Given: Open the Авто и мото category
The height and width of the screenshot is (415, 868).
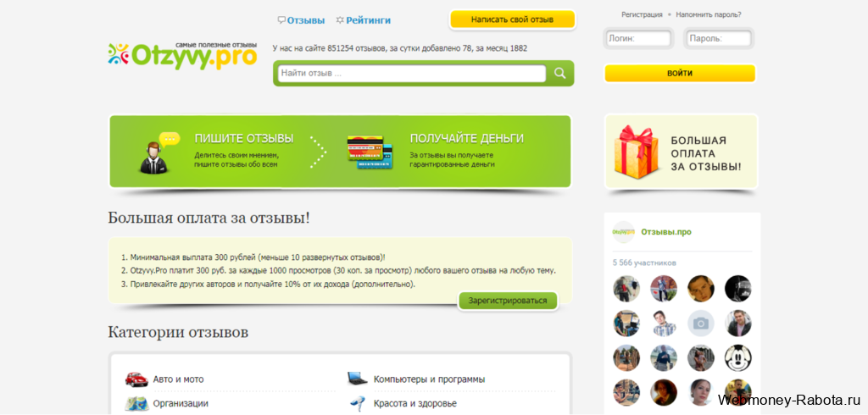Looking at the screenshot, I should click(x=178, y=379).
